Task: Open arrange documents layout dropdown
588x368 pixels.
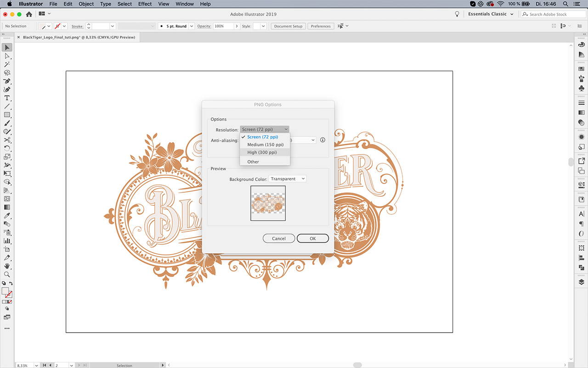Action: (45, 14)
